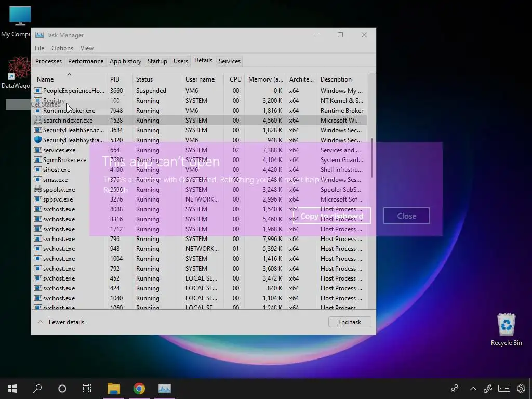Open Windows Ink pen icon in tray

coord(488,389)
